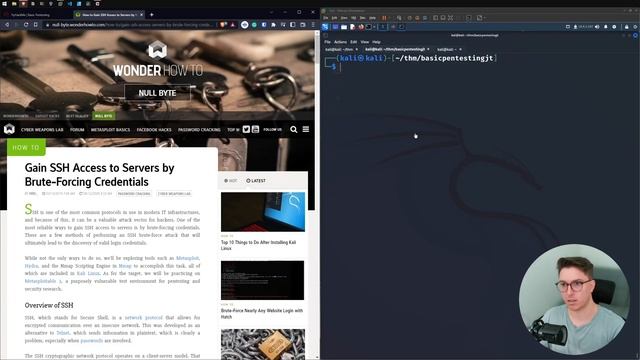
Task: Click the lock screen icon in Kali panel
Action: (627, 27)
